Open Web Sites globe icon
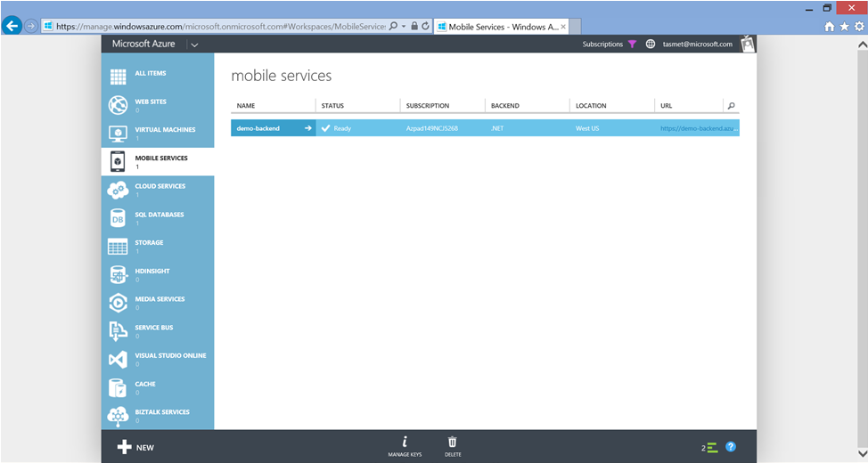Screen dimensions: 868x463 pos(118,104)
